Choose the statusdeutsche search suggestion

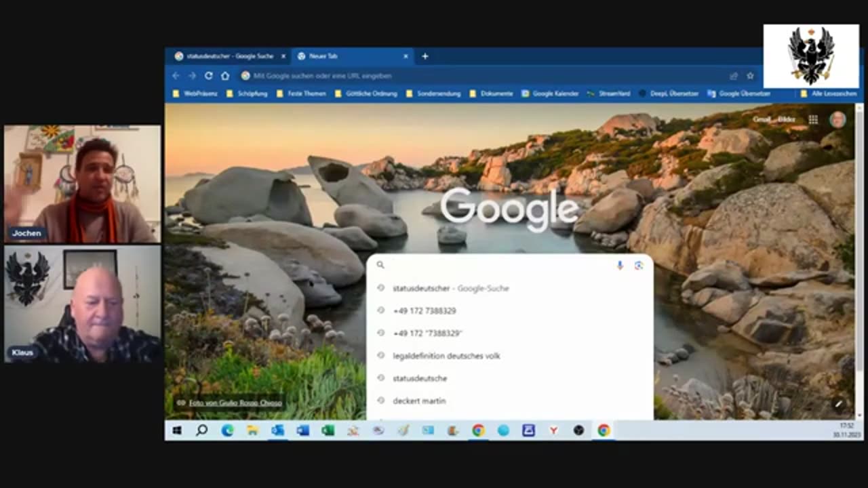(510, 378)
